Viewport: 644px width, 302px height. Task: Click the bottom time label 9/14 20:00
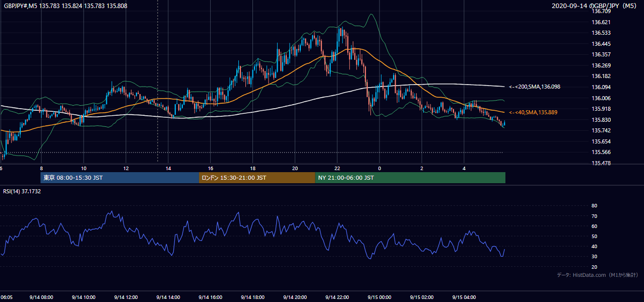click(x=295, y=297)
